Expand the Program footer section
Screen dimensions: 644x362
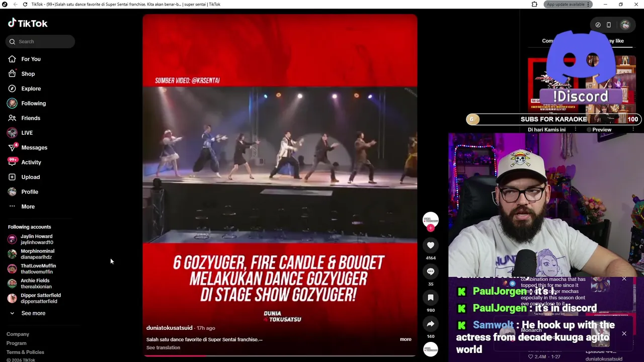17,343
